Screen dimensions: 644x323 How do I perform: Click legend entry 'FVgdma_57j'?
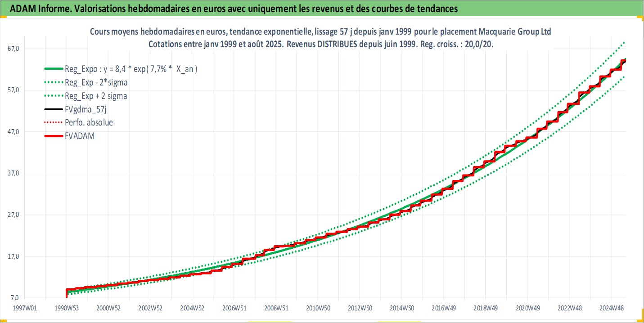point(86,109)
